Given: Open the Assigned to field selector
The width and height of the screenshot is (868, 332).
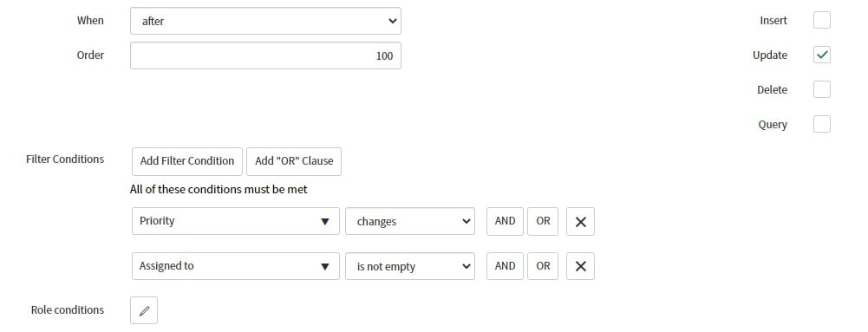Looking at the screenshot, I should (236, 266).
